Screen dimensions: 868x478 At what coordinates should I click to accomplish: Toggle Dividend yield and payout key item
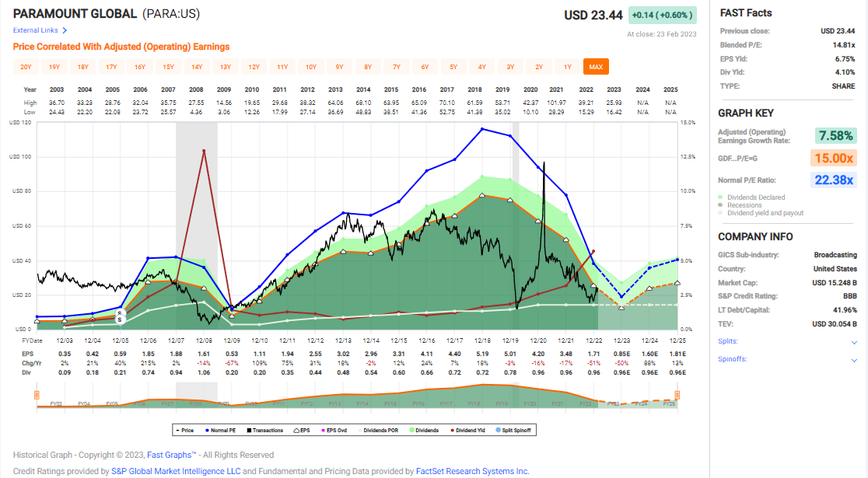[761, 213]
